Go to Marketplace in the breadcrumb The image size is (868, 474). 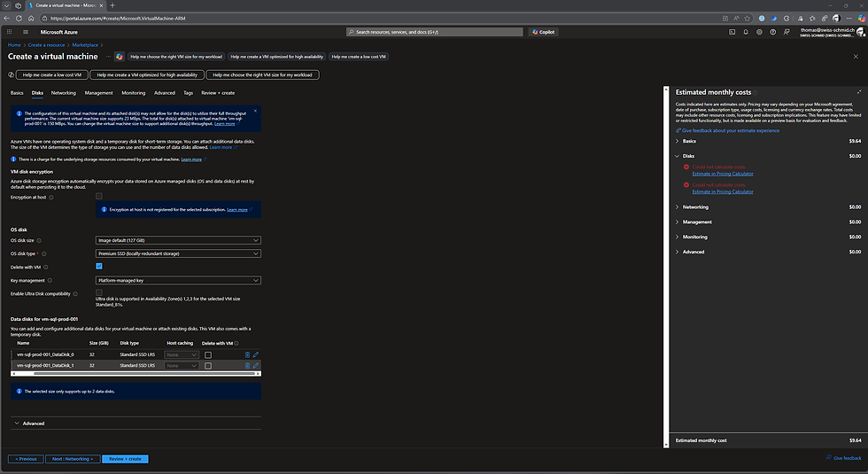tap(85, 45)
